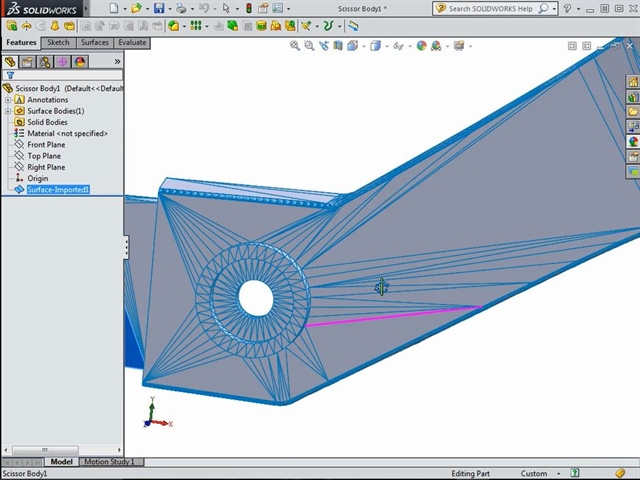The image size is (640, 480).
Task: Create a new document with the New icon
Action: (x=114, y=8)
